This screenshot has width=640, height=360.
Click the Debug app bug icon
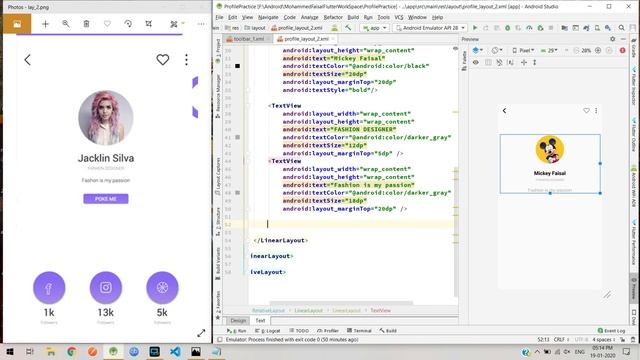click(x=507, y=28)
